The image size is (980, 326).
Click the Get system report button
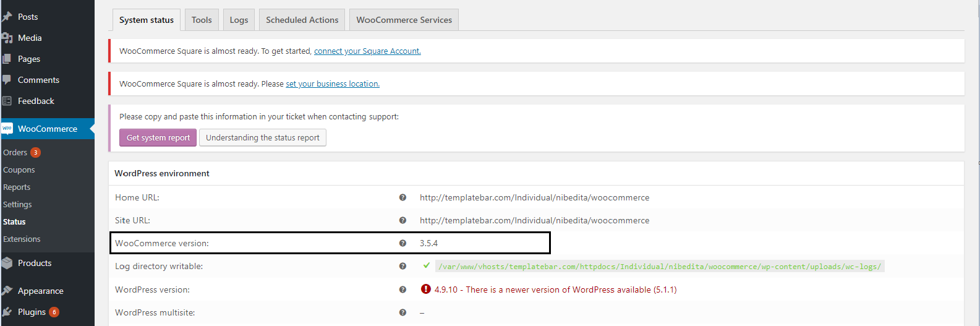pyautogui.click(x=158, y=137)
